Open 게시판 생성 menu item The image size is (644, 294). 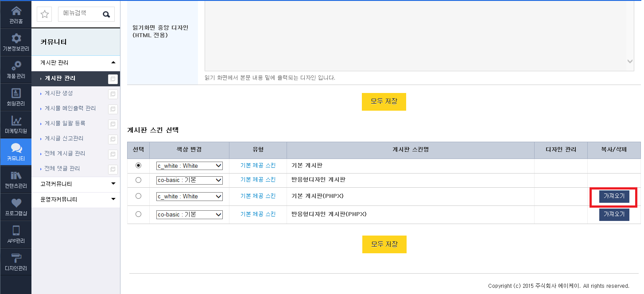pos(59,93)
